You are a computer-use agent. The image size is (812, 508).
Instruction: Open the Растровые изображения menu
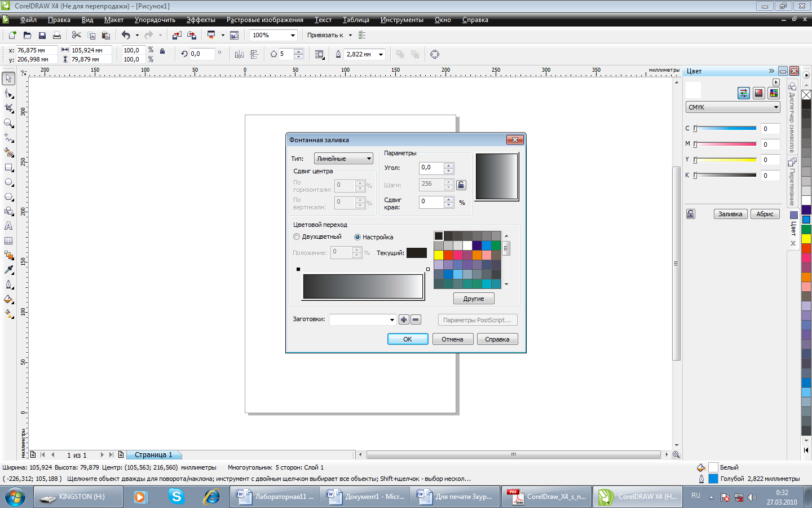click(265, 20)
